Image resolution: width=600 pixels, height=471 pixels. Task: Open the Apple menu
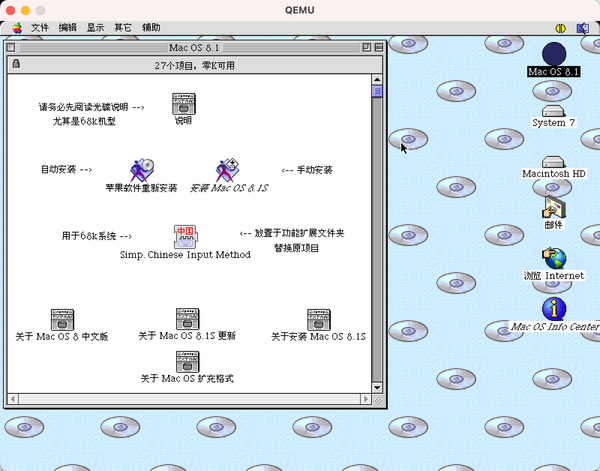pyautogui.click(x=17, y=28)
